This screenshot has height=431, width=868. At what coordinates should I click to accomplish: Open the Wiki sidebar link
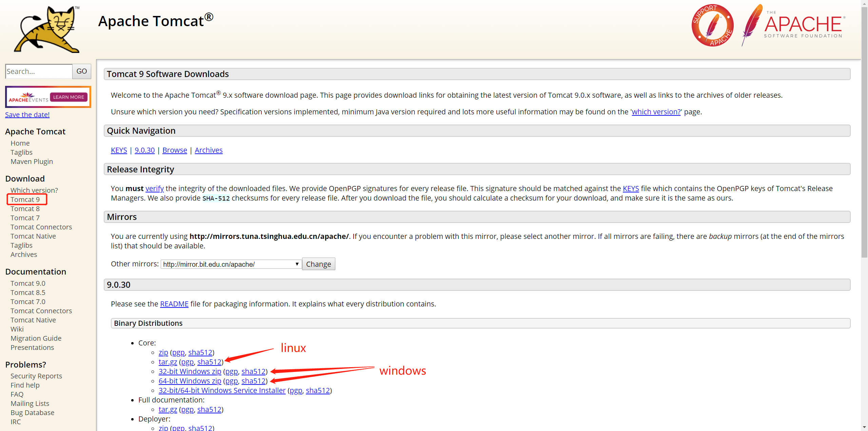pyautogui.click(x=17, y=329)
